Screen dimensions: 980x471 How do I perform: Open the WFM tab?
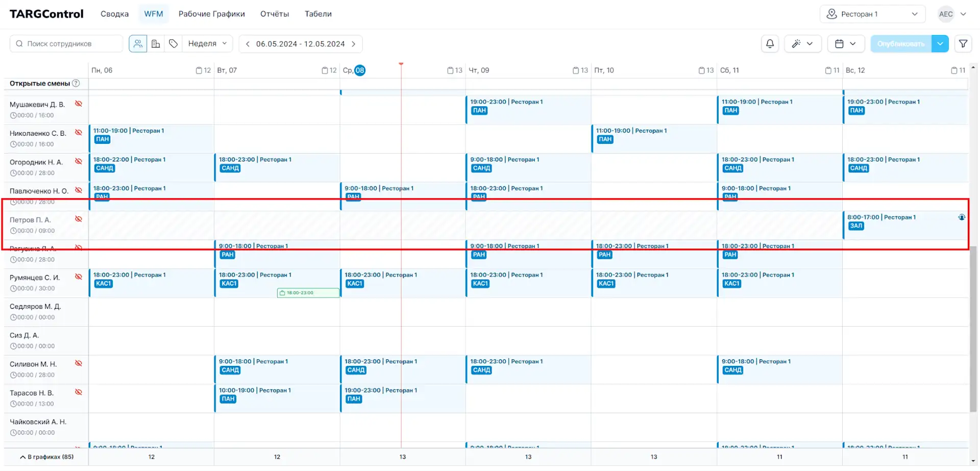tap(154, 14)
